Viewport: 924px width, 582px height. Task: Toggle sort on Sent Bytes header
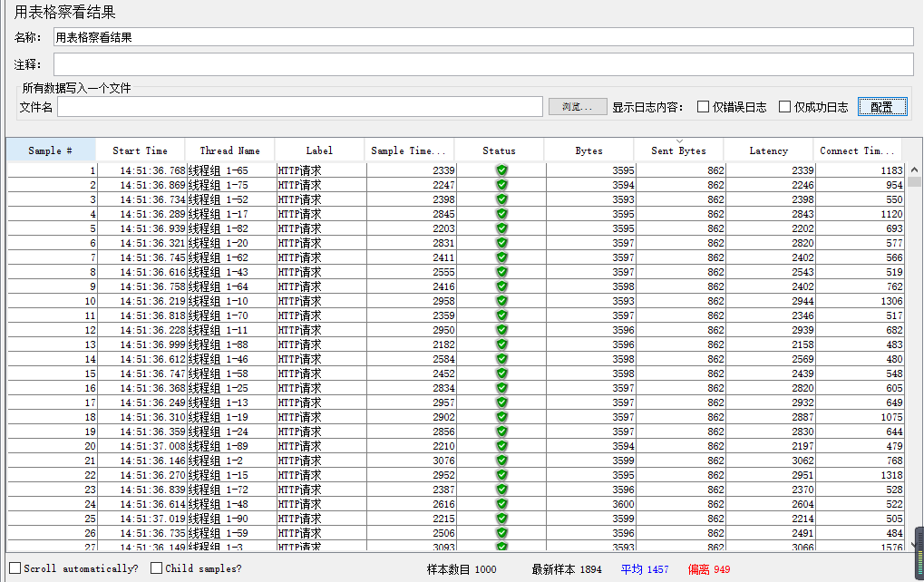coord(678,150)
